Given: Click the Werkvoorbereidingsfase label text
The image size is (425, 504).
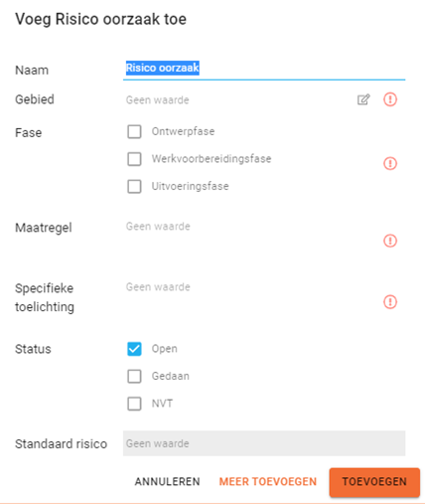Looking at the screenshot, I should click(x=212, y=159).
